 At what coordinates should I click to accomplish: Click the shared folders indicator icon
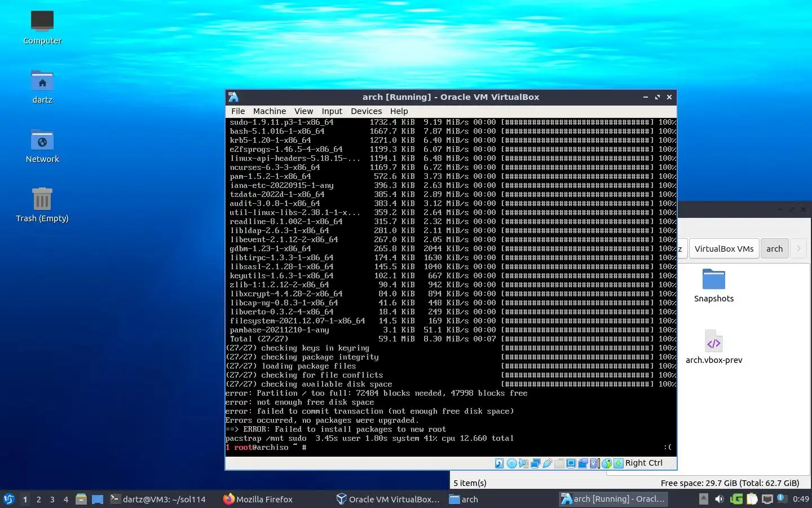tap(559, 463)
